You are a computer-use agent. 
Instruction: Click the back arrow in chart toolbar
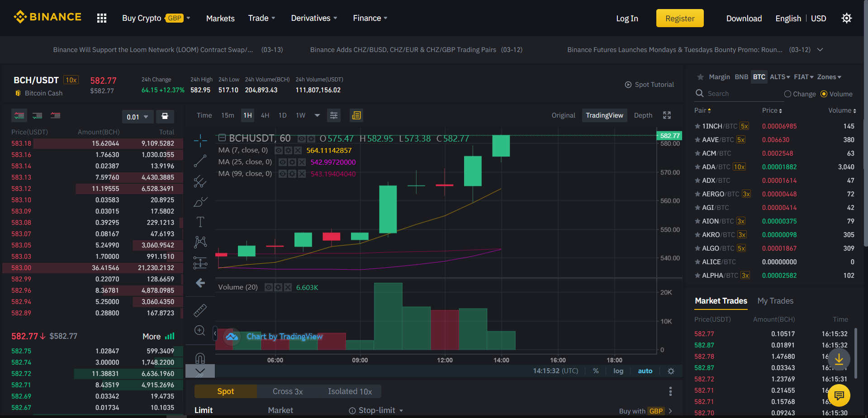pyautogui.click(x=200, y=283)
